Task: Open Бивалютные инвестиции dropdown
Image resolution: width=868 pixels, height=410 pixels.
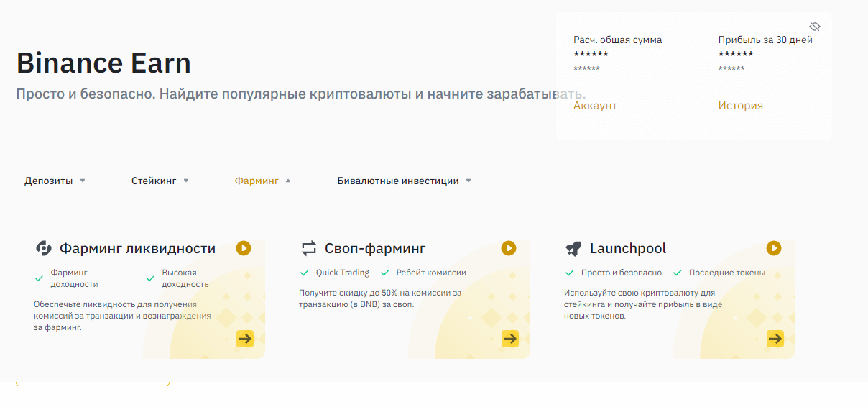Action: [x=404, y=181]
